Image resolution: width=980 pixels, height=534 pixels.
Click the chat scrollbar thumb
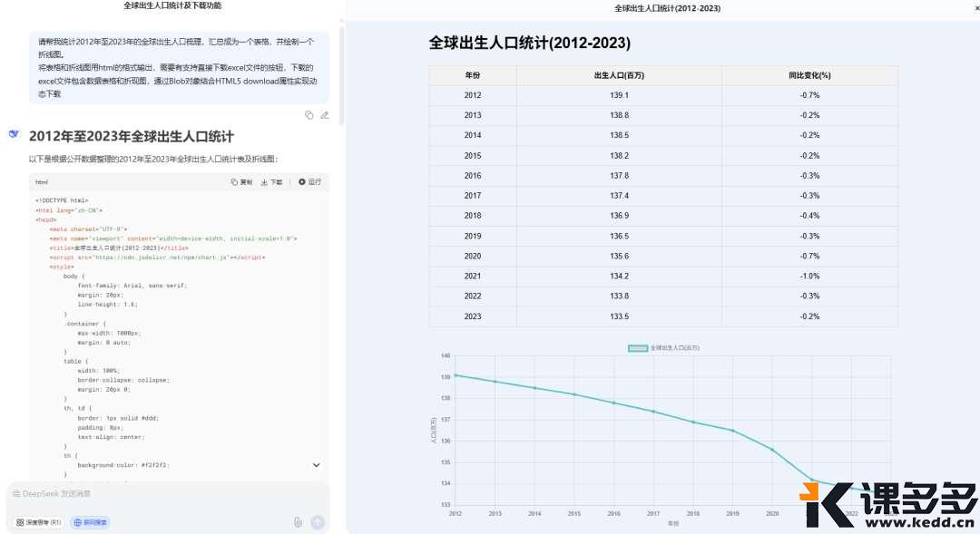341,75
